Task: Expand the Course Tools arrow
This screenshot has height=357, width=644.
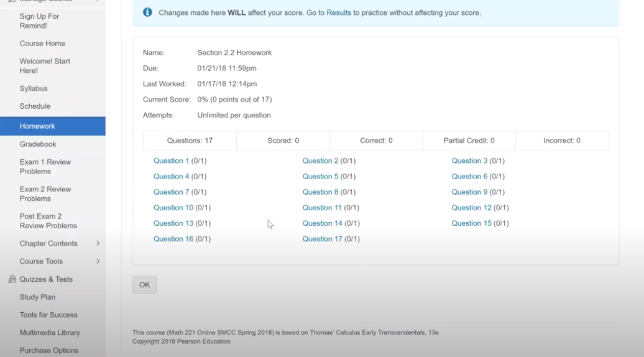Action: [98, 261]
